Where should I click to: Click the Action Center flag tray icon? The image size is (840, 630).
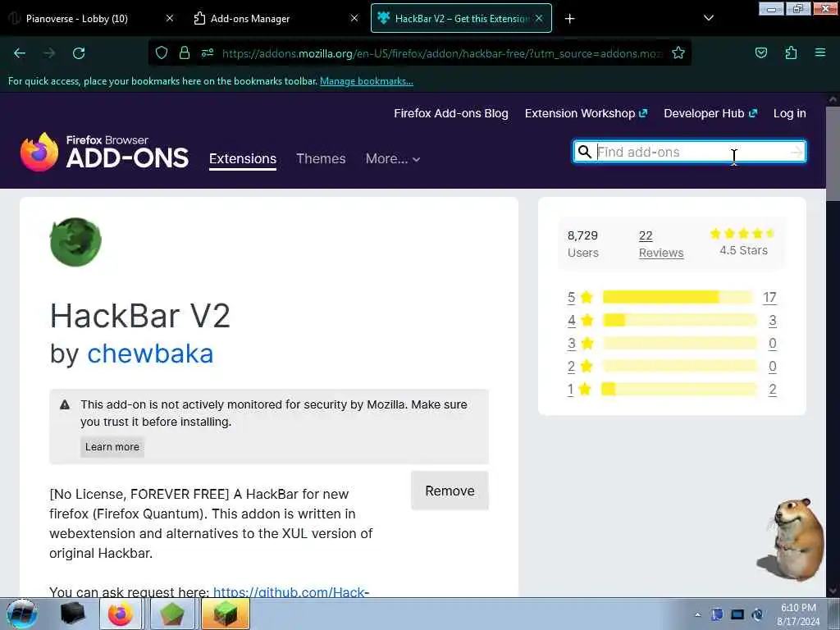(x=717, y=614)
